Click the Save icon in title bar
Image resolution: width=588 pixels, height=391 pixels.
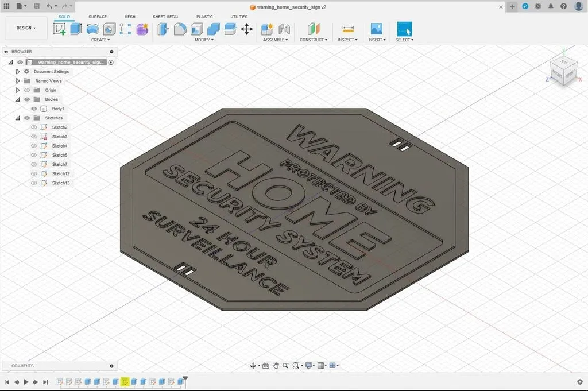tap(37, 6)
